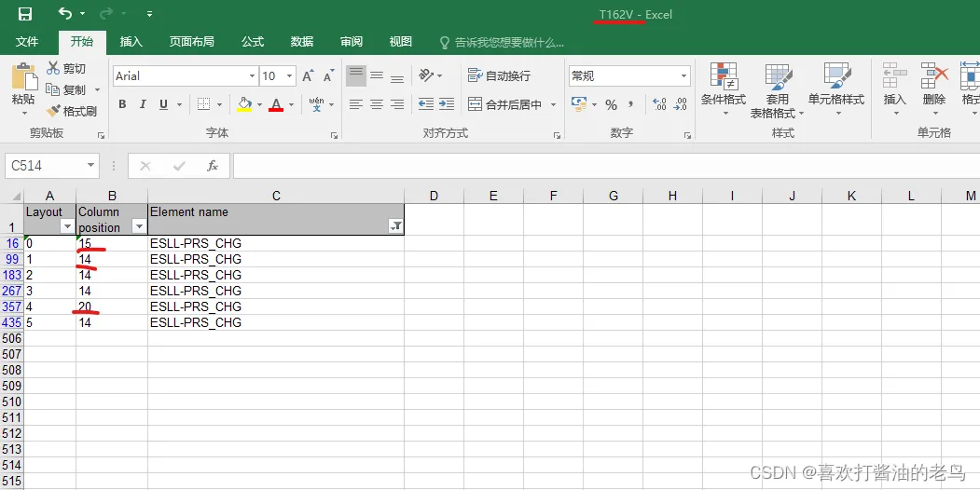Screen dimensions: 980x490
Task: Open the 常规 number format dropdown
Action: [x=683, y=76]
